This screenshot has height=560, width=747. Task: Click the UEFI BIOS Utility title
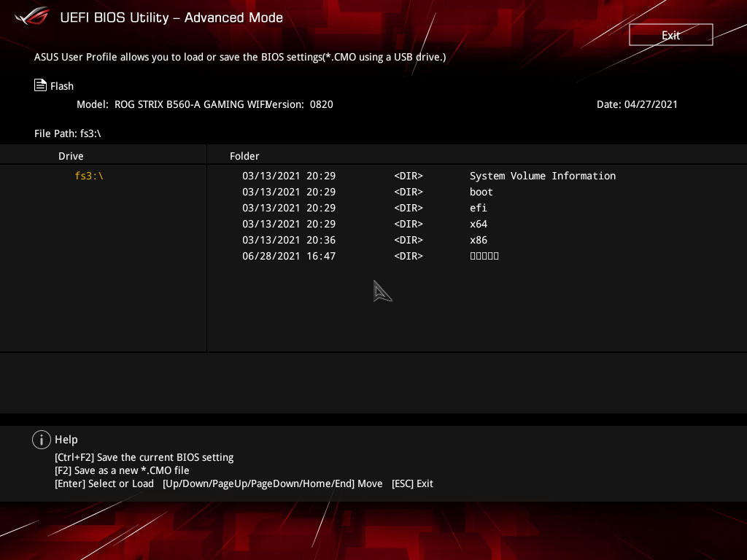click(171, 17)
